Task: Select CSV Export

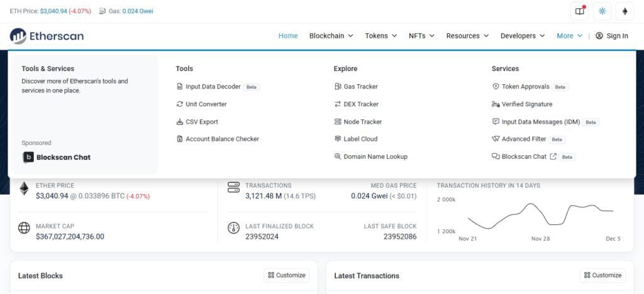Action: (202, 122)
